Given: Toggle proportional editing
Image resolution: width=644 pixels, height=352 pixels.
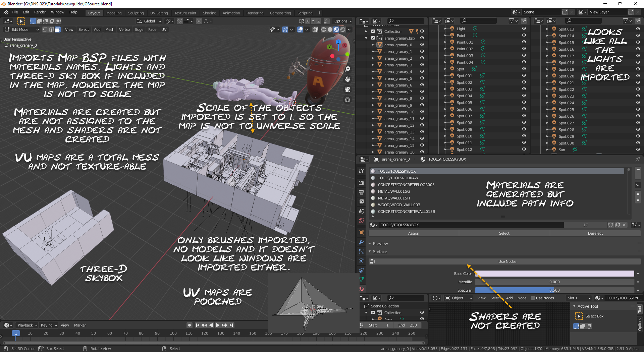Looking at the screenshot, I should point(199,21).
